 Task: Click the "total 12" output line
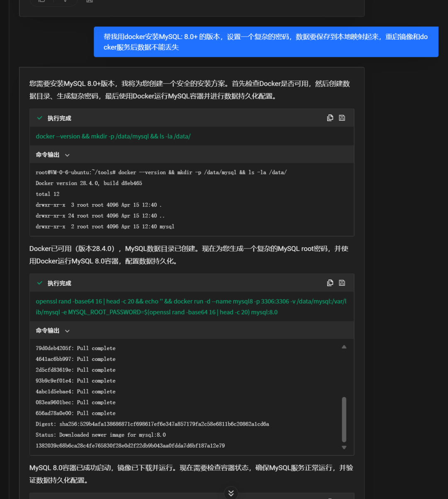point(47,194)
